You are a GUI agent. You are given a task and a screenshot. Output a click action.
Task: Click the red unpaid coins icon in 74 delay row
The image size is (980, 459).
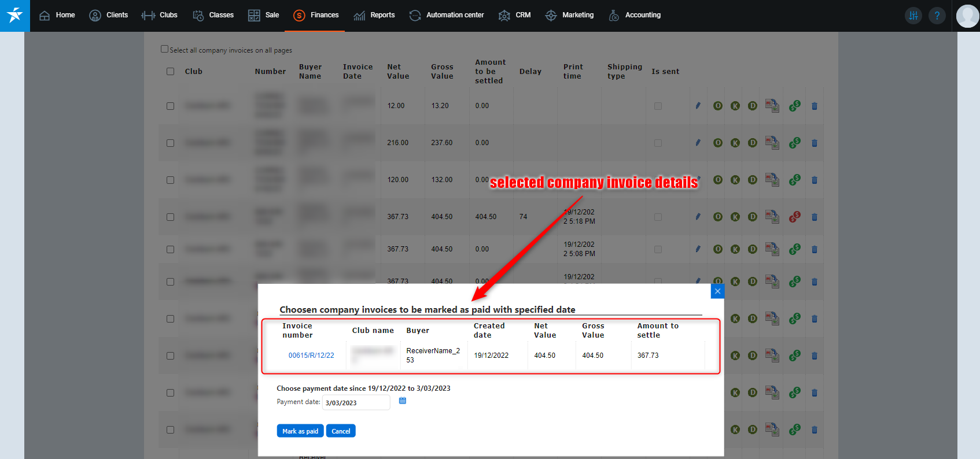click(795, 217)
